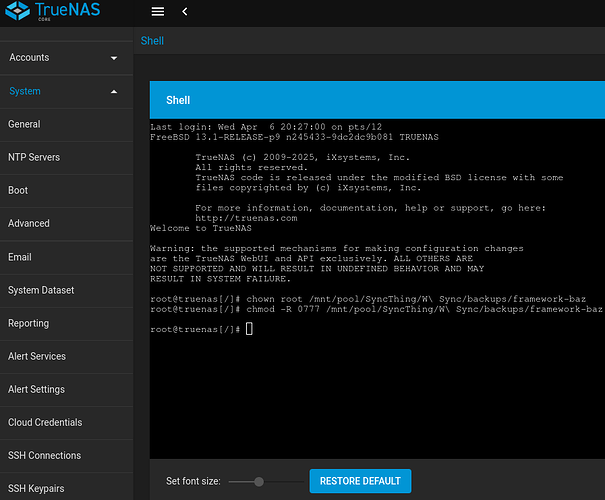Focus the terminal at the cursor prompt
This screenshot has width=605, height=500.
coord(249,329)
